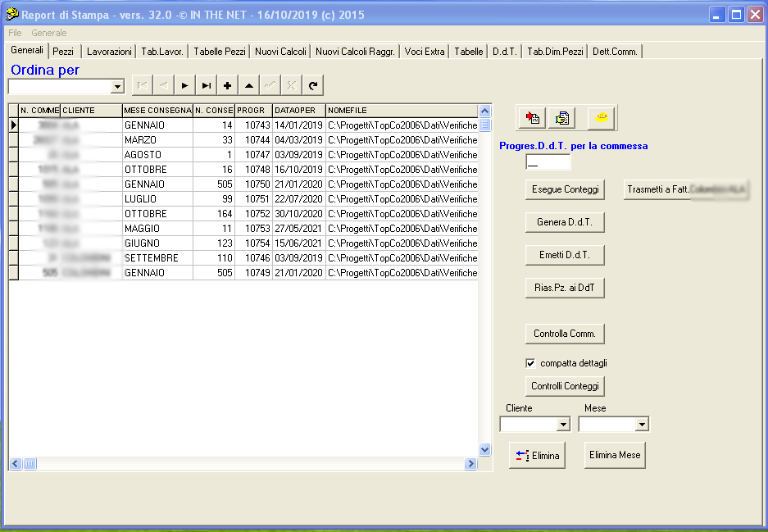This screenshot has height=532, width=768.
Task: Click the Esegue Conteggi button
Action: coord(566,189)
